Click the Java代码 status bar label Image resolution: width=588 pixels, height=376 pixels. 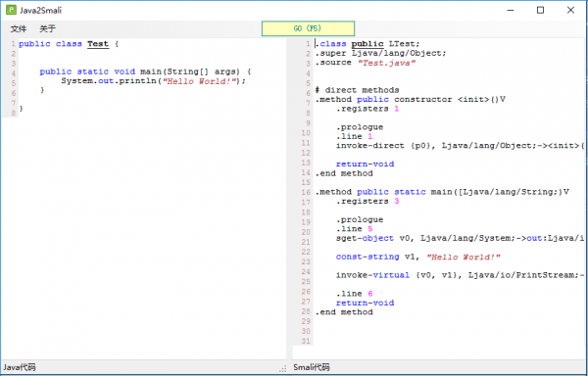coord(20,367)
